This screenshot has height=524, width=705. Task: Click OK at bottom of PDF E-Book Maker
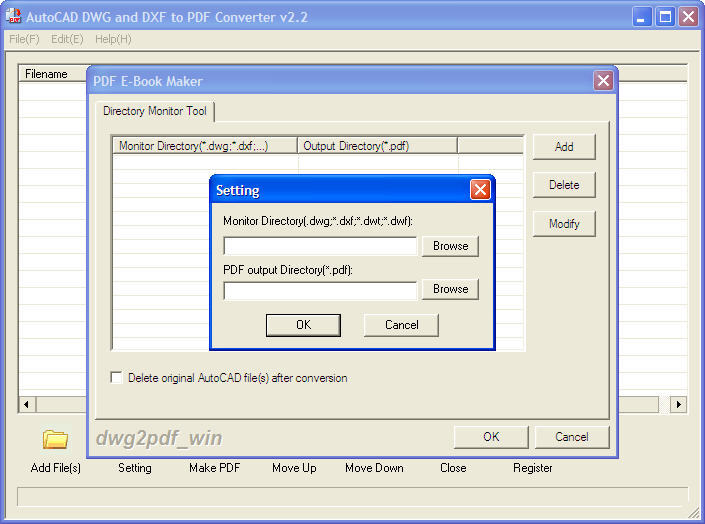coord(491,437)
